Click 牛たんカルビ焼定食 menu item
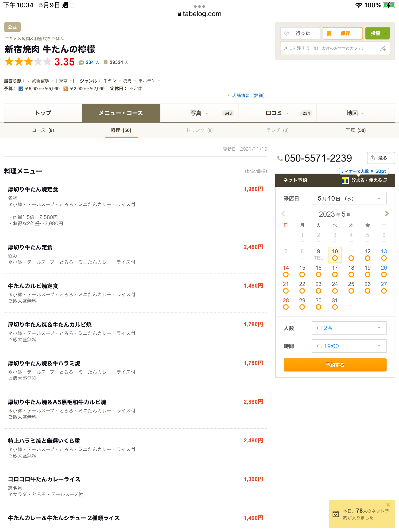 [33, 286]
